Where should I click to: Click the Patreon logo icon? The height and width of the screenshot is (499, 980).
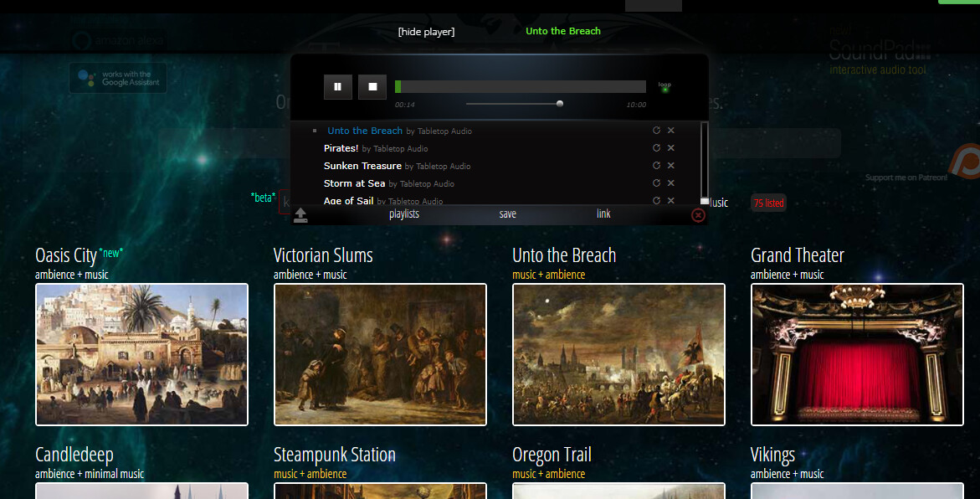[x=964, y=162]
